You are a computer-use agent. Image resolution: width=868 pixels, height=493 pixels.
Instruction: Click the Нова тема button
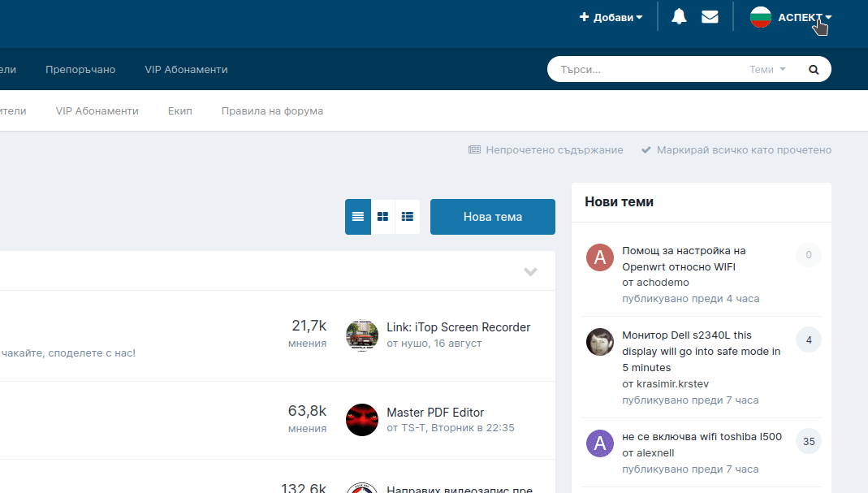(x=493, y=217)
